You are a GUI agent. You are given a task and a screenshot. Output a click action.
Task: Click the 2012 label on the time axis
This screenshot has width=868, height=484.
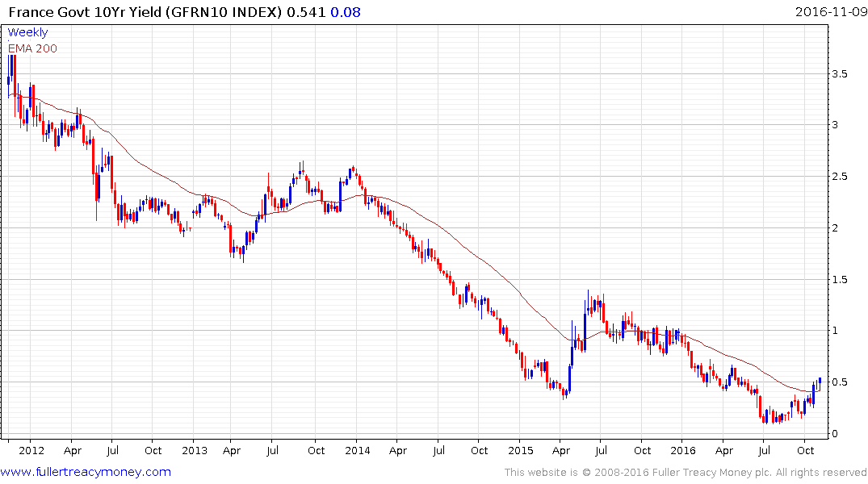pyautogui.click(x=30, y=450)
